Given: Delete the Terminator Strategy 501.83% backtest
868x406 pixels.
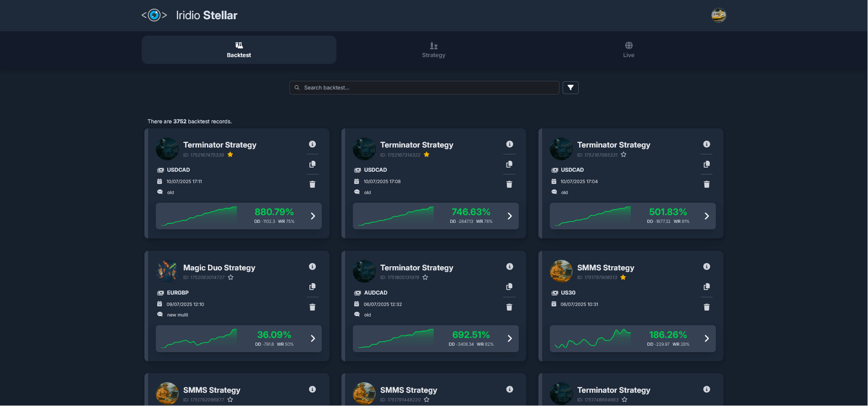Looking at the screenshot, I should [x=707, y=185].
